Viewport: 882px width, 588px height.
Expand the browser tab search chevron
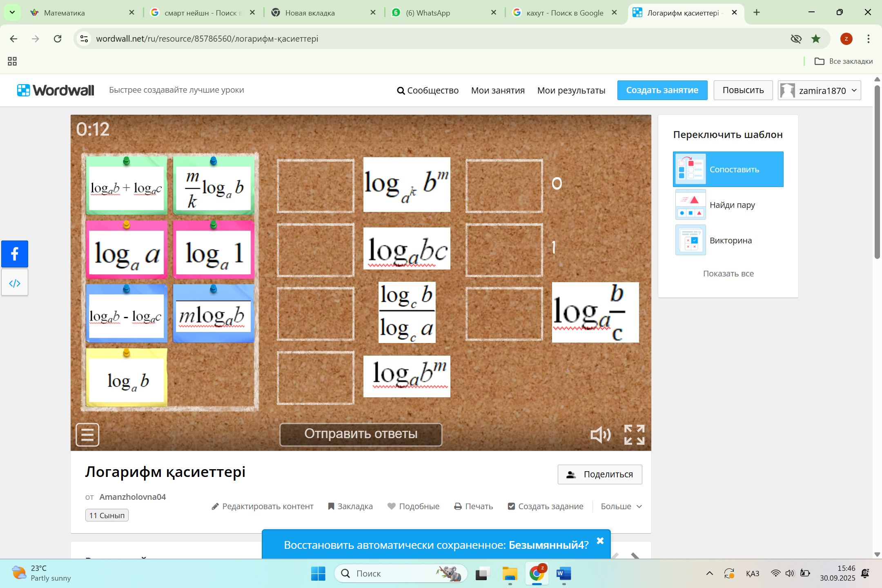pyautogui.click(x=12, y=12)
